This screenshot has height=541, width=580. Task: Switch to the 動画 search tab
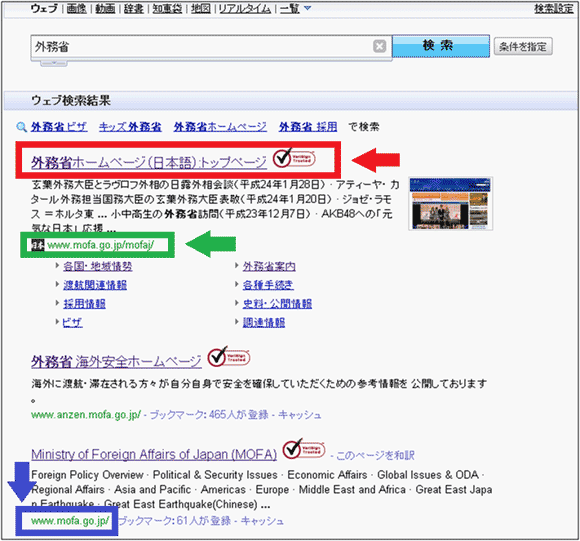(105, 8)
